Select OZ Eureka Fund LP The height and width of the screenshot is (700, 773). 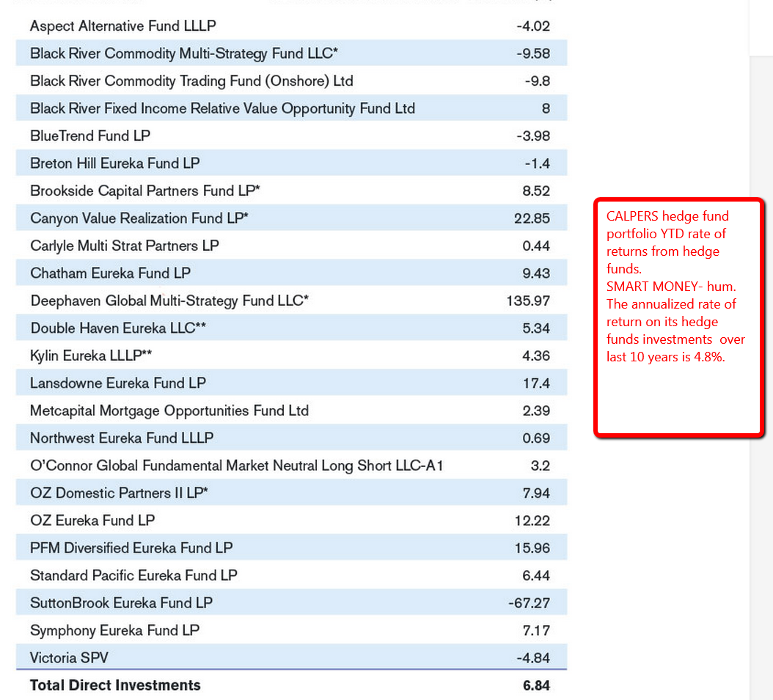[92, 520]
